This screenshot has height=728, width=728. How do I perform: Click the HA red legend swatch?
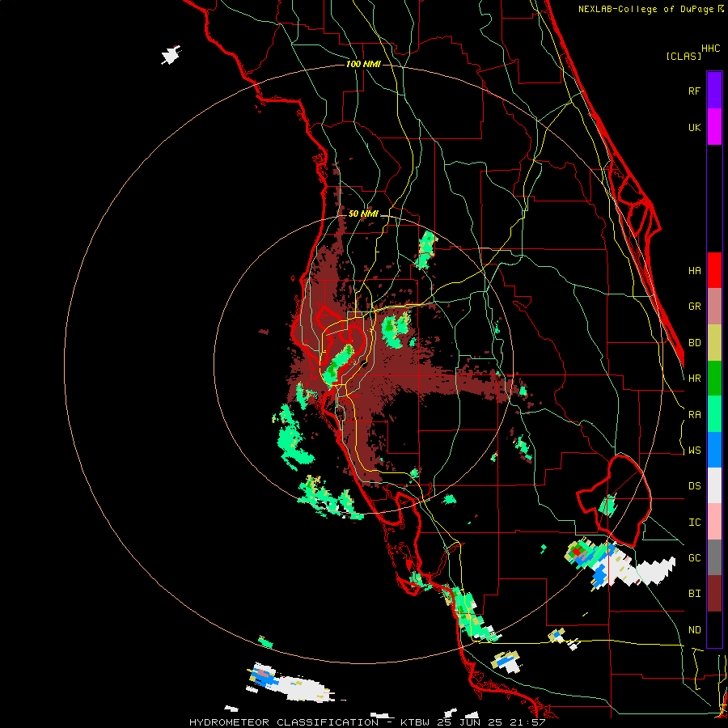714,270
